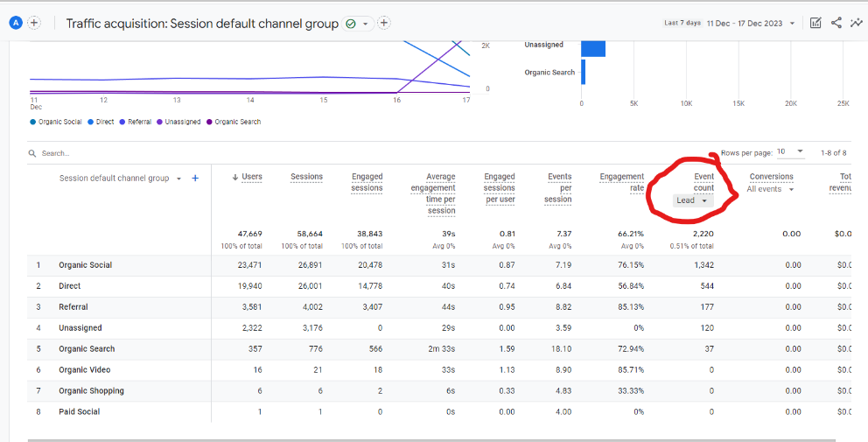The height and width of the screenshot is (442, 868).
Task: Add filter using the plus next to report title
Action: coord(384,24)
